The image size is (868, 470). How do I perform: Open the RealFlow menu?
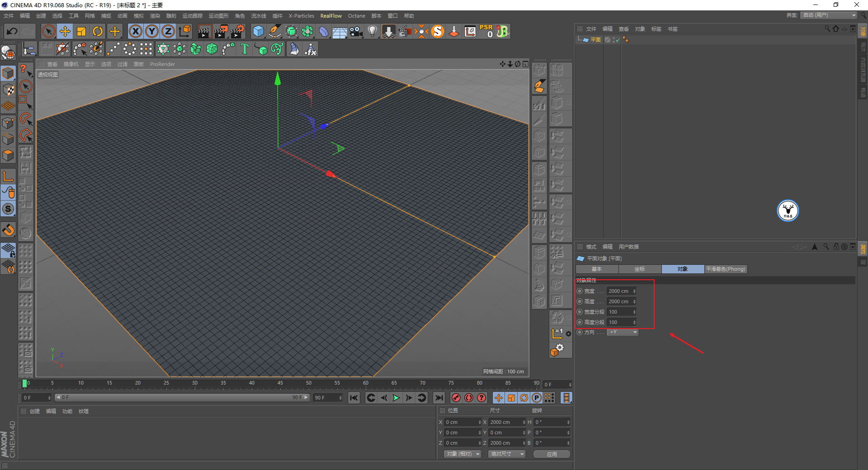330,15
